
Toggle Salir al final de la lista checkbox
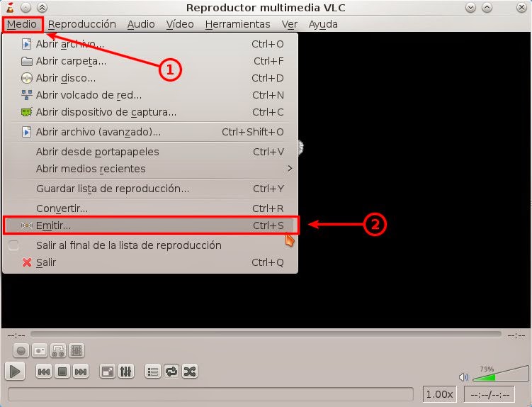(x=13, y=245)
